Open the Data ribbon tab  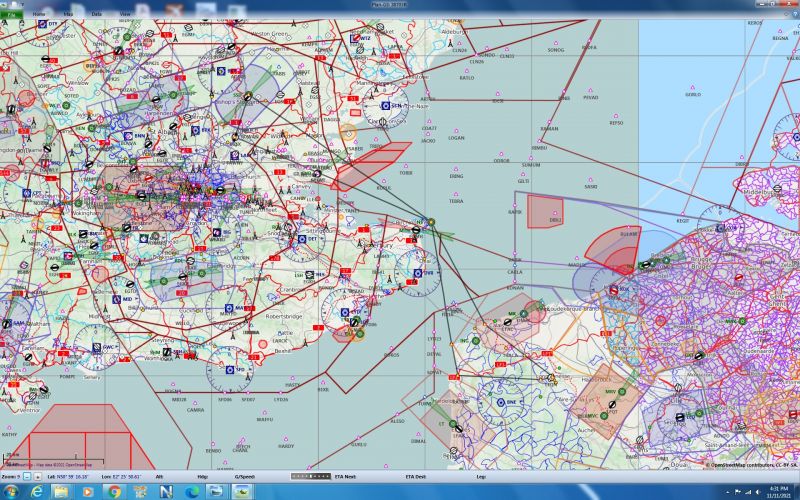point(96,13)
